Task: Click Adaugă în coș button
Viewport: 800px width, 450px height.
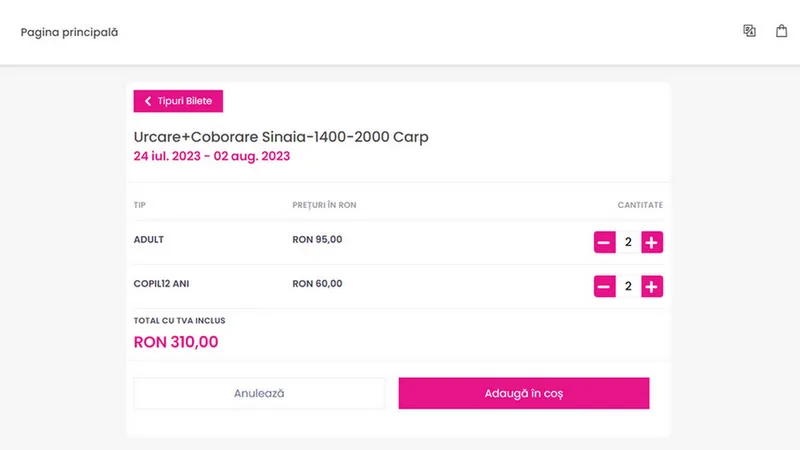Action: click(x=523, y=393)
